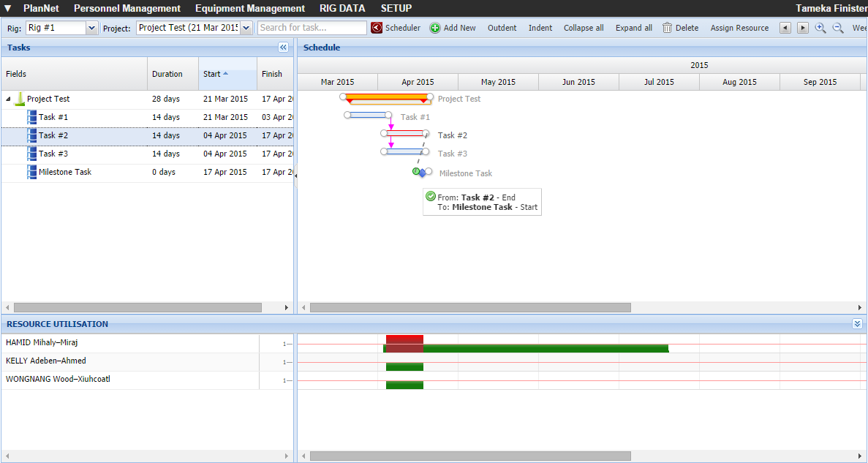Collapse the Project Test tree node

(x=7, y=99)
